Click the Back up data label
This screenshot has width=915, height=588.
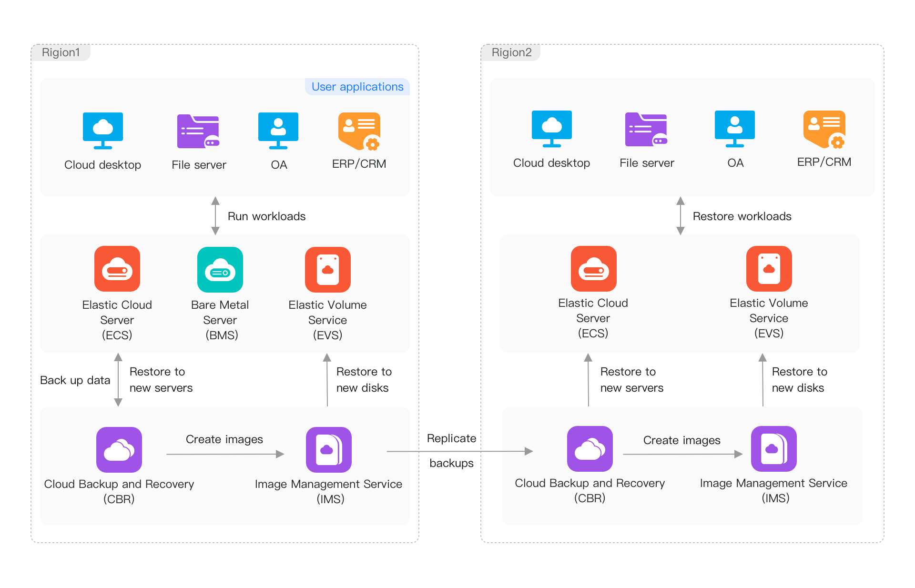click(x=75, y=380)
